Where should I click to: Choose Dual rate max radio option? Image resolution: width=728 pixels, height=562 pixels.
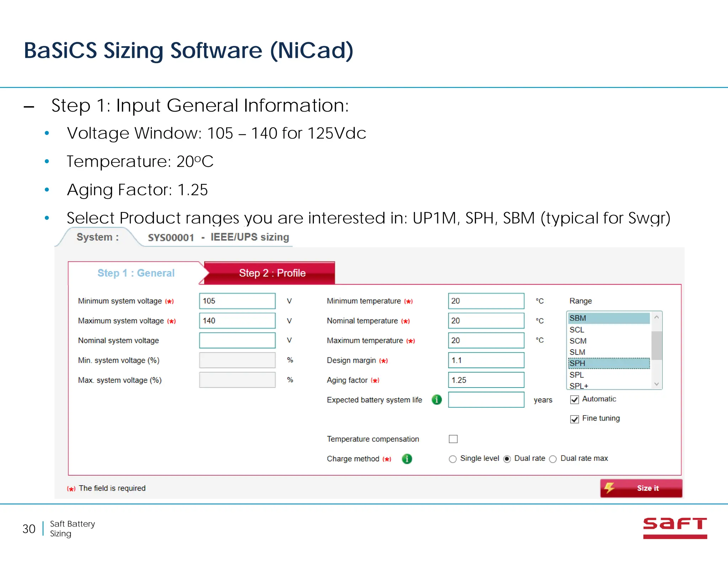click(x=553, y=459)
